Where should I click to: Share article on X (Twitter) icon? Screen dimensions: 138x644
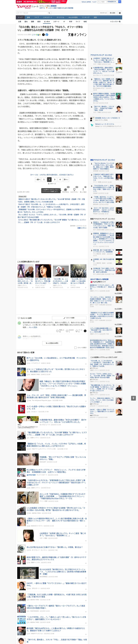[43, 35]
